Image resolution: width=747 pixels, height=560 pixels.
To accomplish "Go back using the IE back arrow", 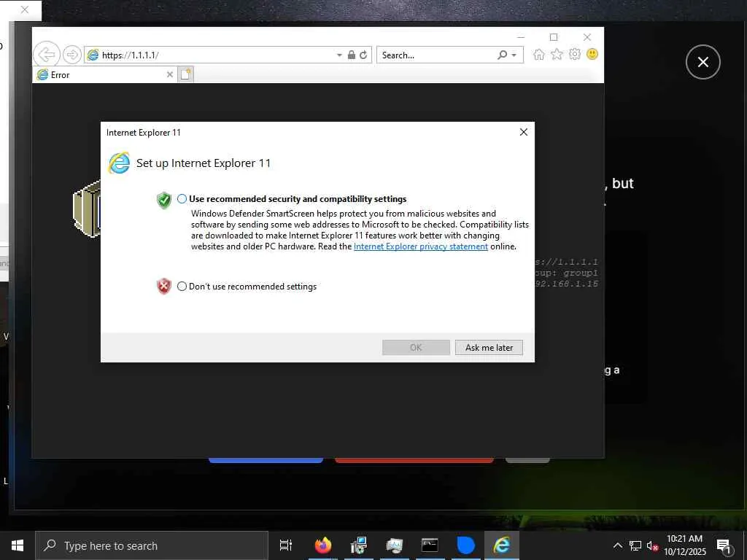I will pos(47,54).
